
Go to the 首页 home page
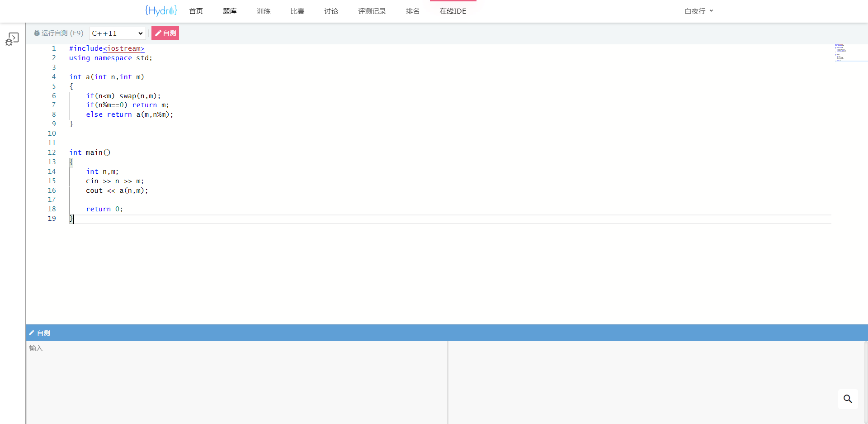tap(196, 11)
